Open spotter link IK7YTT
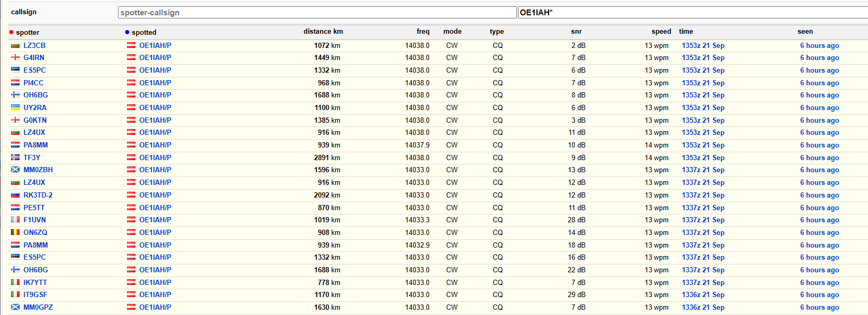 (35, 282)
